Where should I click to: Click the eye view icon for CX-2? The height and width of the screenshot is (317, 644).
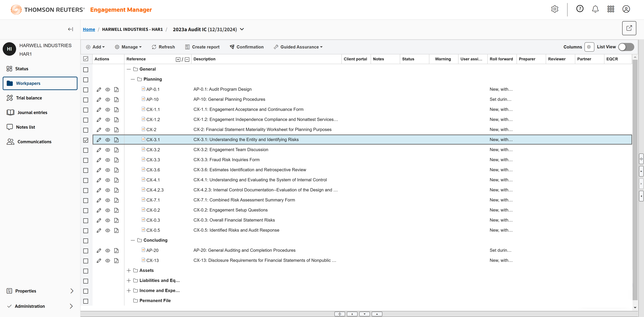coord(108,130)
